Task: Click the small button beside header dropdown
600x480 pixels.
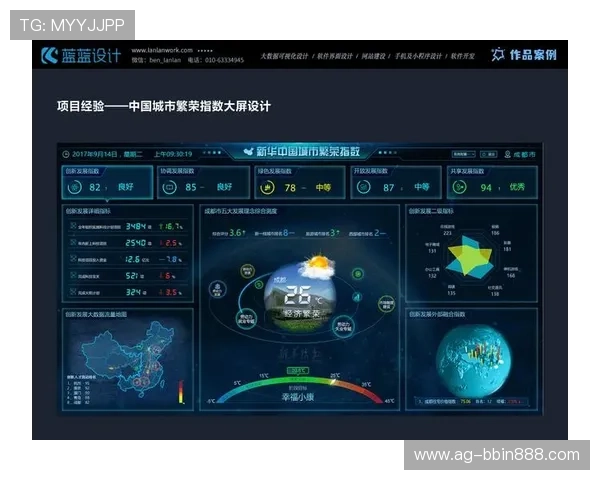Action: 489,154
